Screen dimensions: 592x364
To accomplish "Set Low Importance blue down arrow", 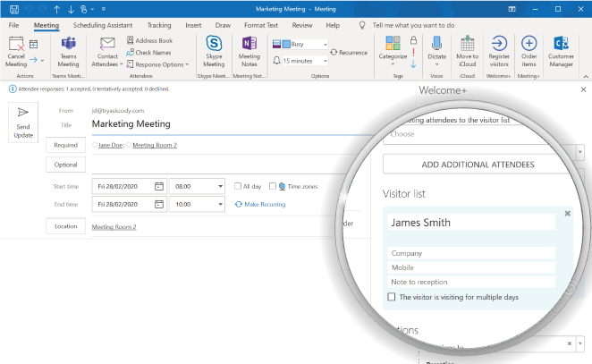I will click(x=413, y=63).
